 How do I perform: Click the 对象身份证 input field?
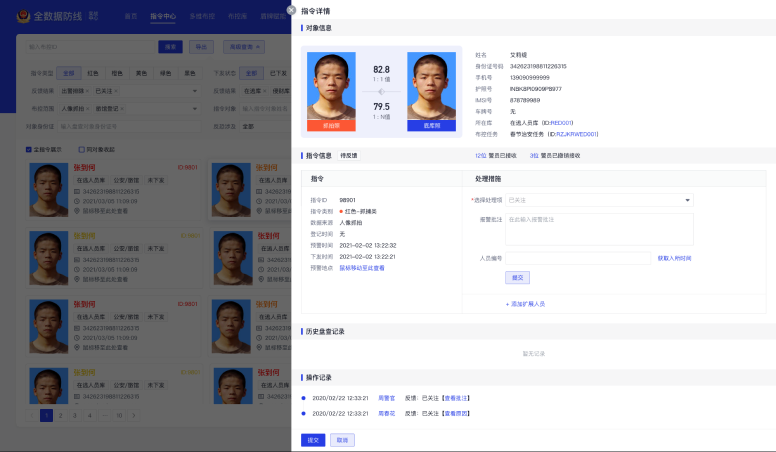click(x=129, y=126)
